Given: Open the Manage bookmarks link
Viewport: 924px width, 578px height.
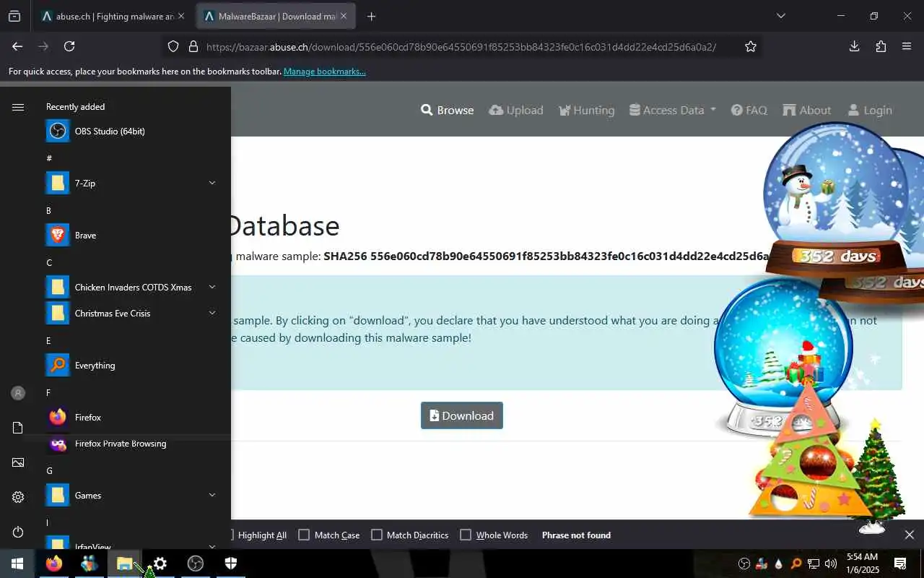Looking at the screenshot, I should click(324, 72).
